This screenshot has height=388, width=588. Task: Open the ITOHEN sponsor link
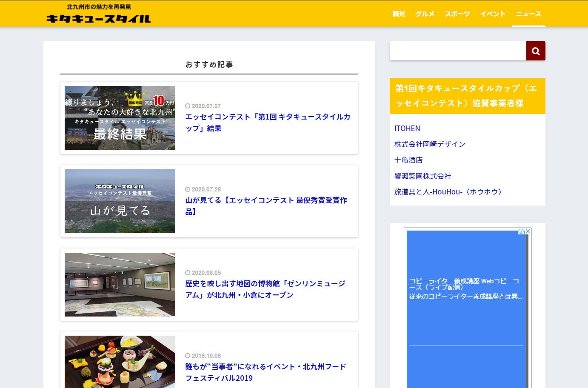(407, 128)
